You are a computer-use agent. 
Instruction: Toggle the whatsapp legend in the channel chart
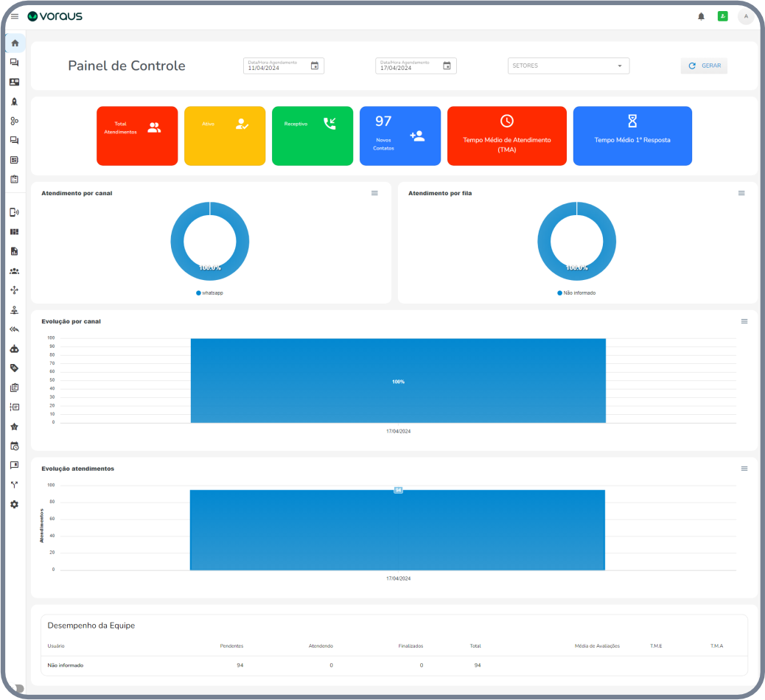pos(210,293)
